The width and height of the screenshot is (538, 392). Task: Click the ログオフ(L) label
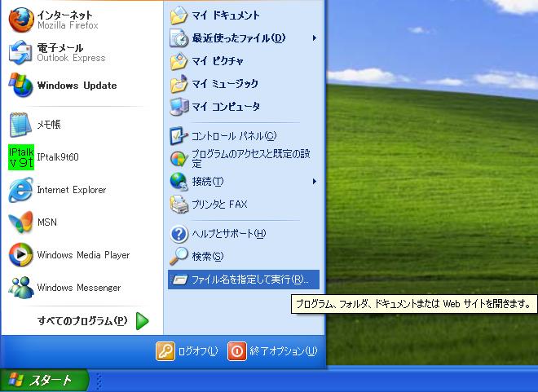tap(198, 351)
